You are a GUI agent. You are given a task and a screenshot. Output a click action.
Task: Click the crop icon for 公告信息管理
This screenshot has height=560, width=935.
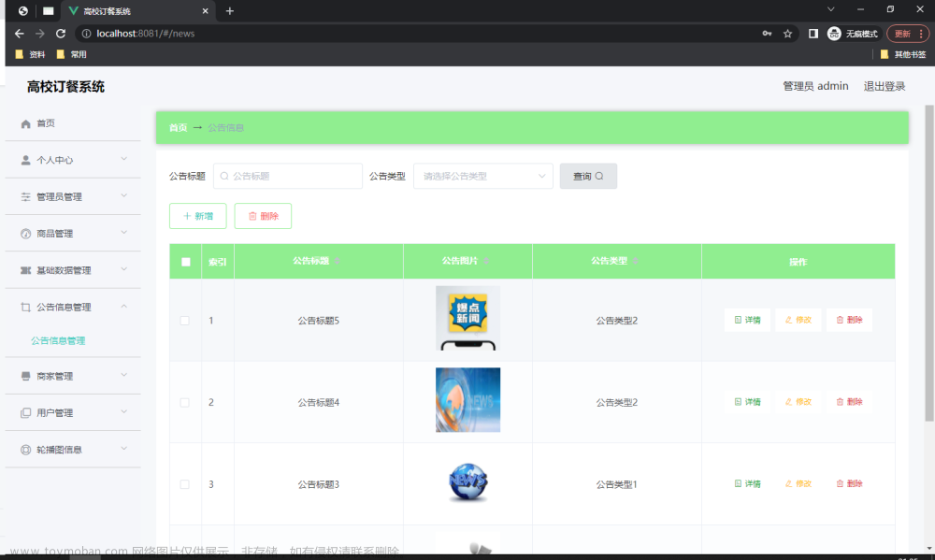25,308
